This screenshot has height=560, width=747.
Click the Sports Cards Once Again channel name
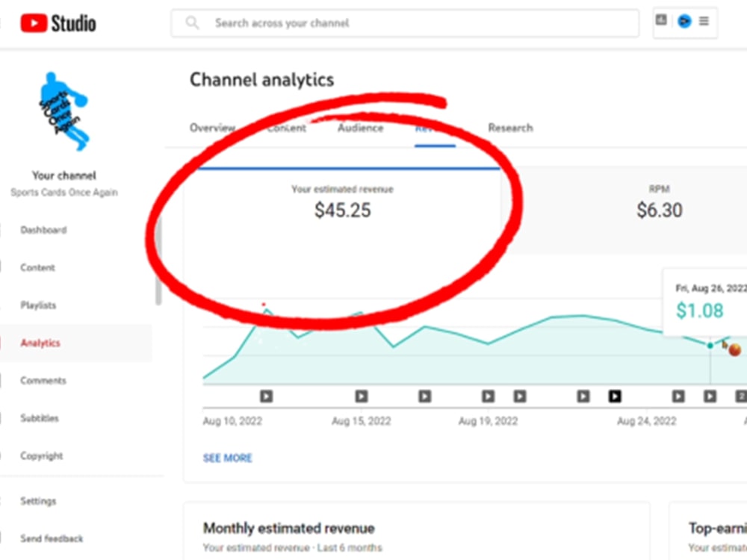coord(64,193)
